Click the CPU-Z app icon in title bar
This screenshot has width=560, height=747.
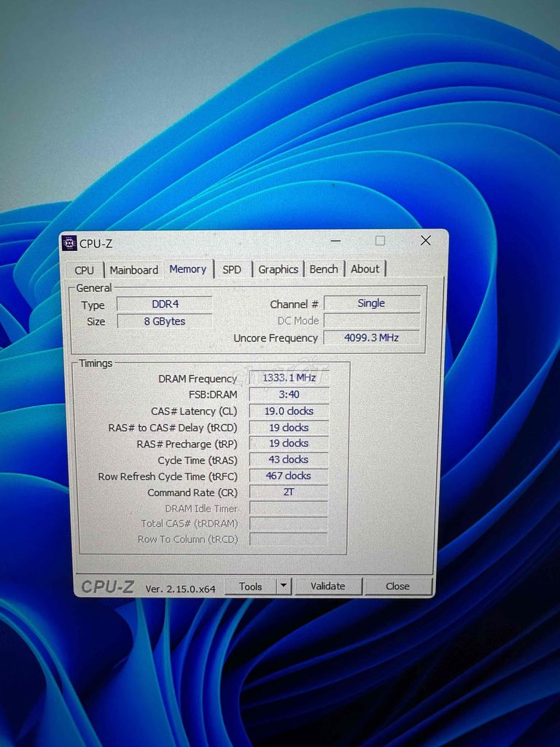(x=69, y=243)
